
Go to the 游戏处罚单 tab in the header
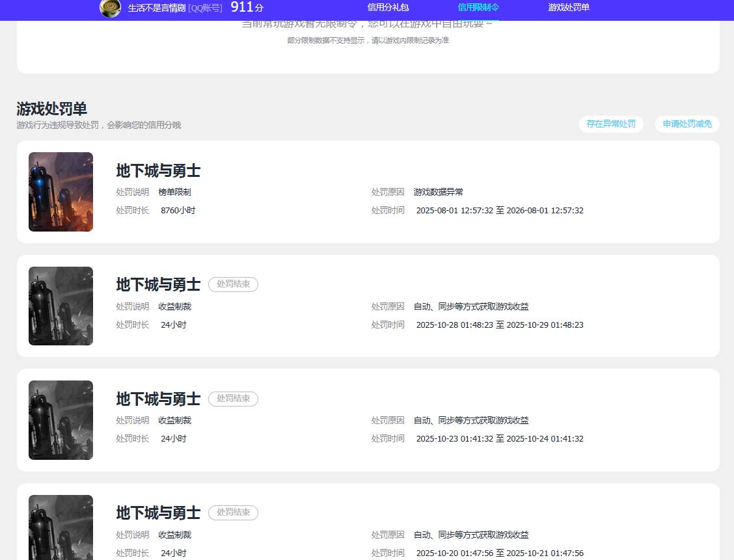569,8
